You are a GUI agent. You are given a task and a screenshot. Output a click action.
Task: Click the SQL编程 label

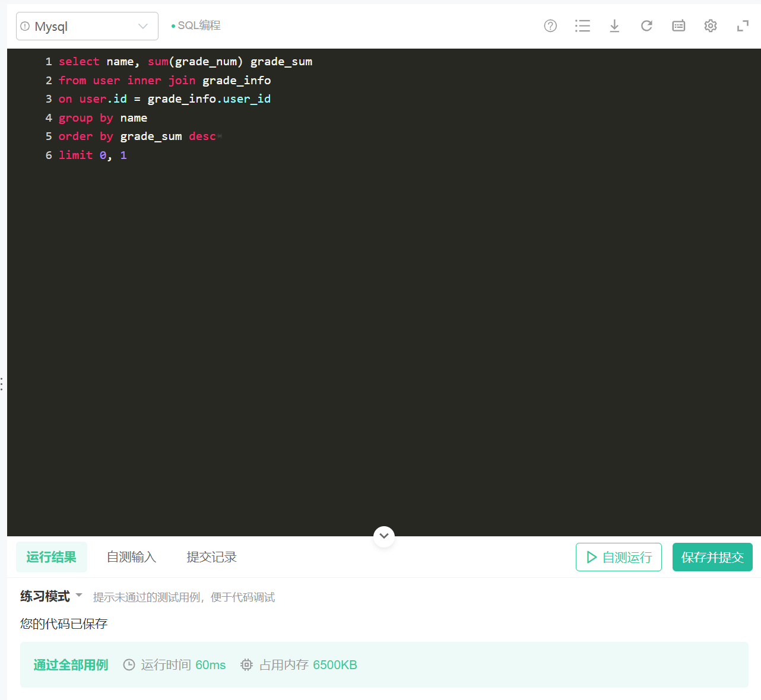pyautogui.click(x=199, y=26)
